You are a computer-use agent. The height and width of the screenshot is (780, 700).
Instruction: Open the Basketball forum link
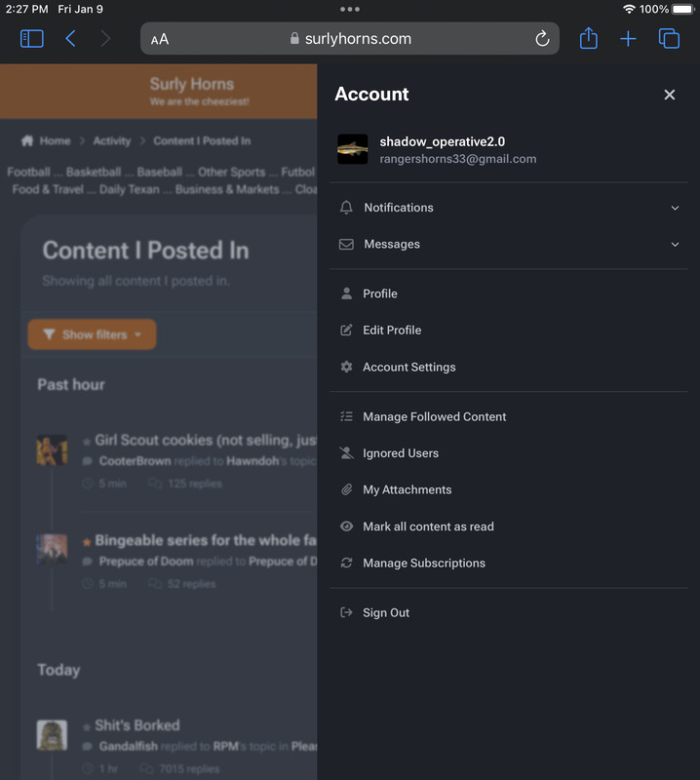coord(94,173)
